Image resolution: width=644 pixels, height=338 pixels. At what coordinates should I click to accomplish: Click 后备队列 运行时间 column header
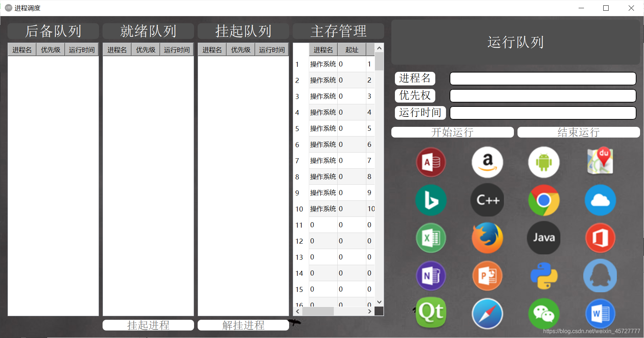81,50
